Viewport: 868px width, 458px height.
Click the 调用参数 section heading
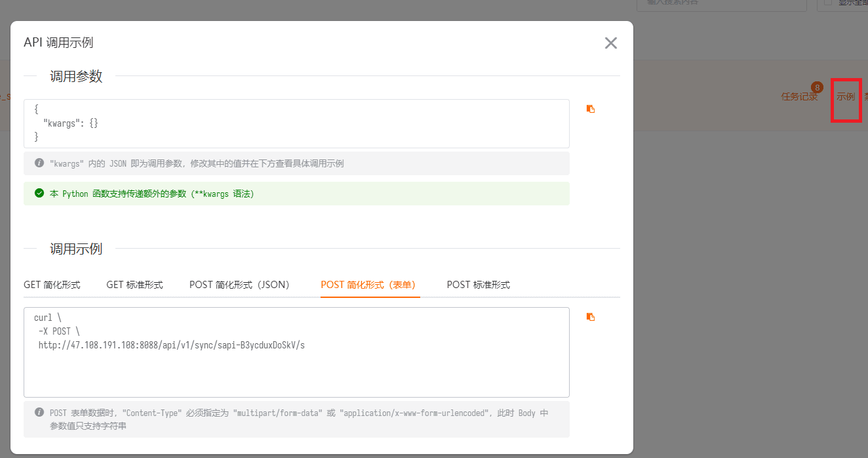(x=76, y=76)
